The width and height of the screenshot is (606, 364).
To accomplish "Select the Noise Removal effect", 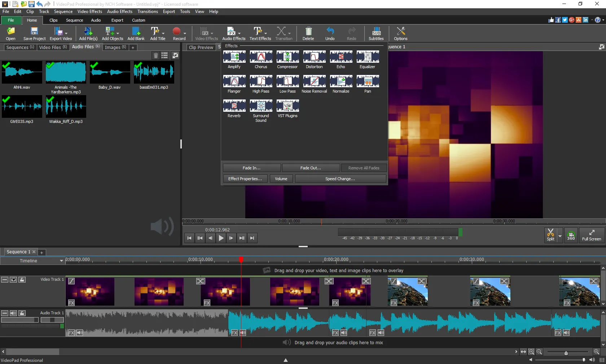I will pyautogui.click(x=314, y=84).
